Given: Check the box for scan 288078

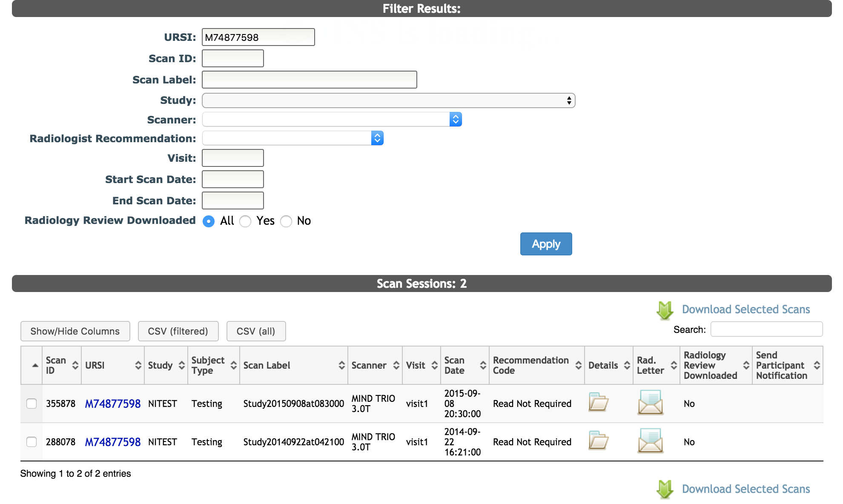Looking at the screenshot, I should click(x=32, y=442).
